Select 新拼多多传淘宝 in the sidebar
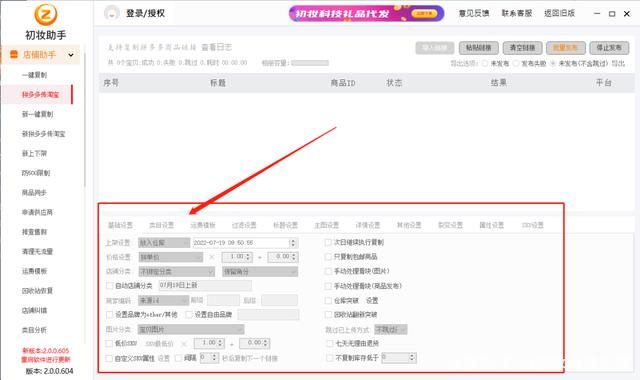Viewport: 640px width, 380px height. pos(44,134)
